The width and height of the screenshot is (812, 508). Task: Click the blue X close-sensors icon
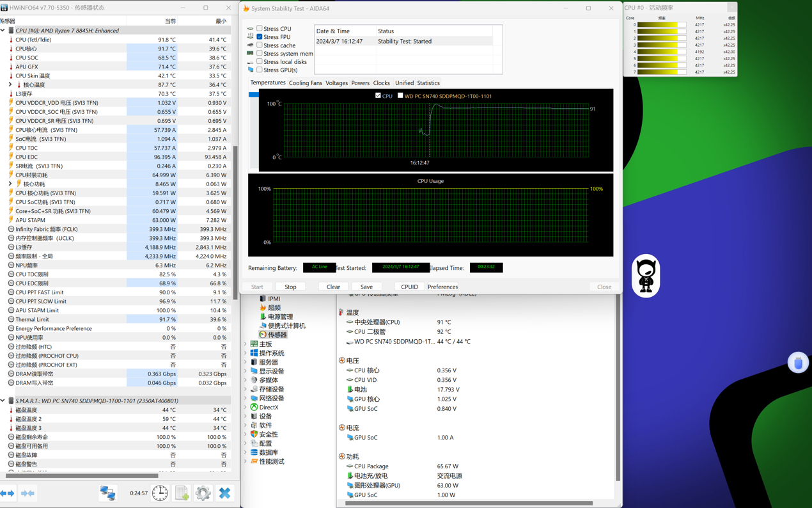(224, 493)
